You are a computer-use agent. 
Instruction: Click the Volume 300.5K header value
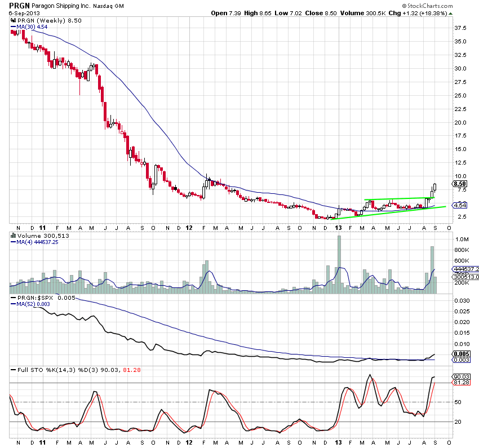point(362,13)
